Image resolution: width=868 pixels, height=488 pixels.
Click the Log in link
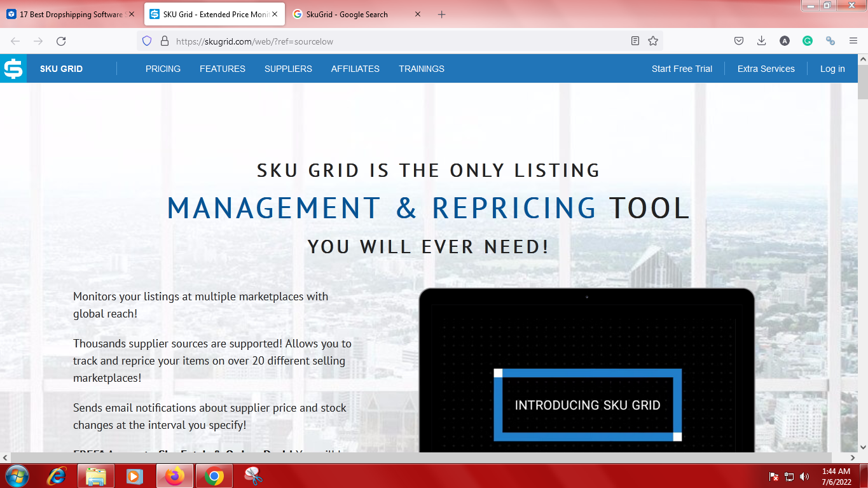coord(832,69)
